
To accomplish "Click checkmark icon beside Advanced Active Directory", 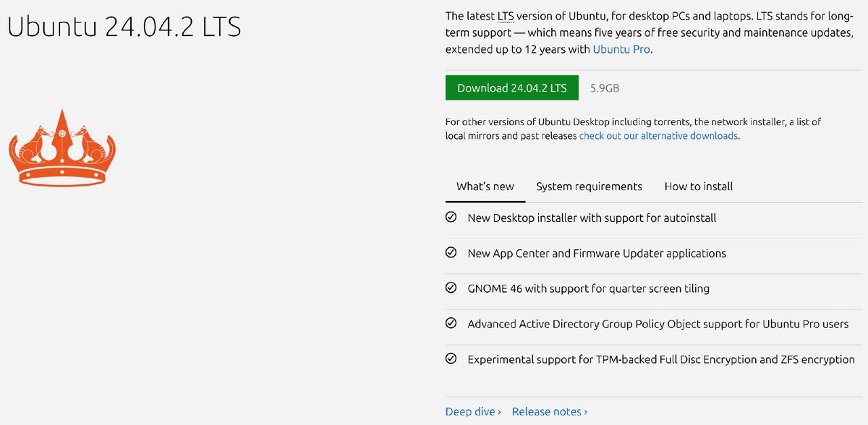I will coord(451,323).
